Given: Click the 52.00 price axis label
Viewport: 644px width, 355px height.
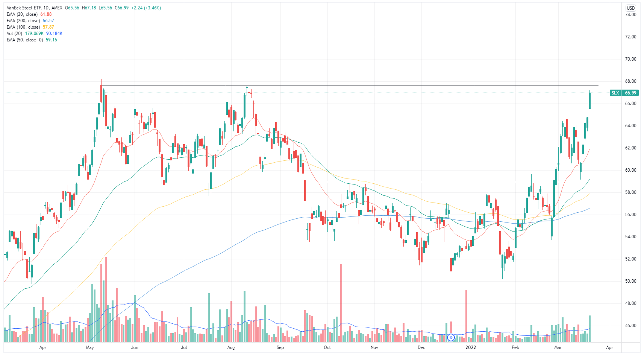Looking at the screenshot, I should point(630,259).
